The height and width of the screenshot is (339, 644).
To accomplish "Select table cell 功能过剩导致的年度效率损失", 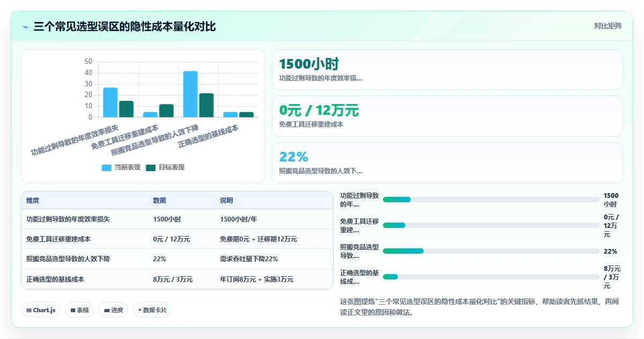I will pos(68,219).
